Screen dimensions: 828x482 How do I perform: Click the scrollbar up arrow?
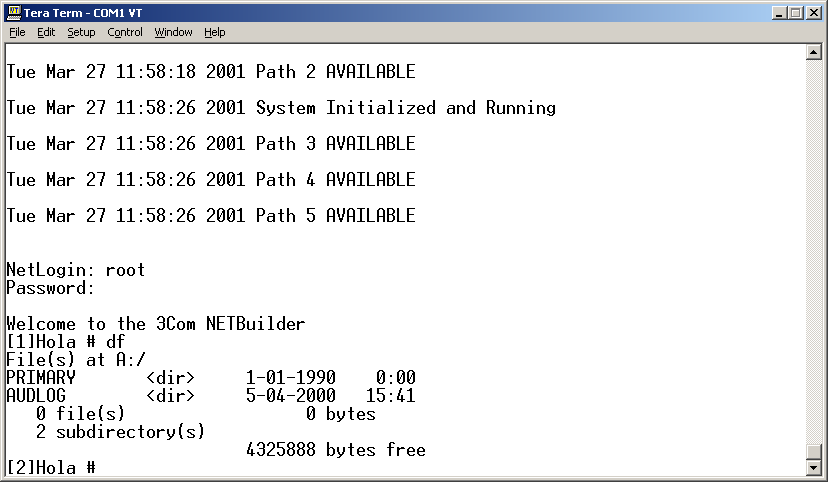click(x=813, y=52)
